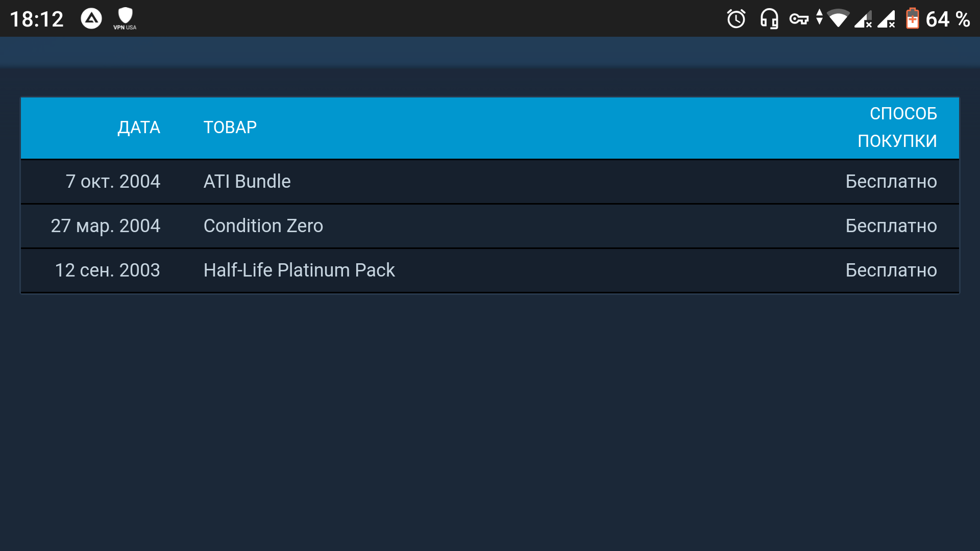Open the Condition Zero entry
Viewport: 980px width, 551px height.
(263, 226)
